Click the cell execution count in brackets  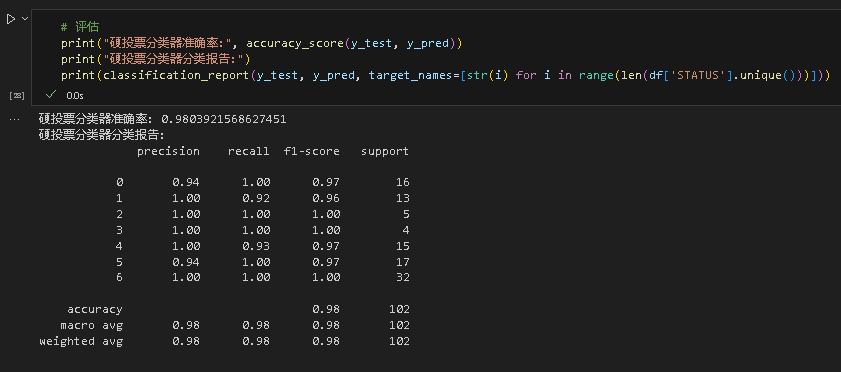tap(17, 95)
